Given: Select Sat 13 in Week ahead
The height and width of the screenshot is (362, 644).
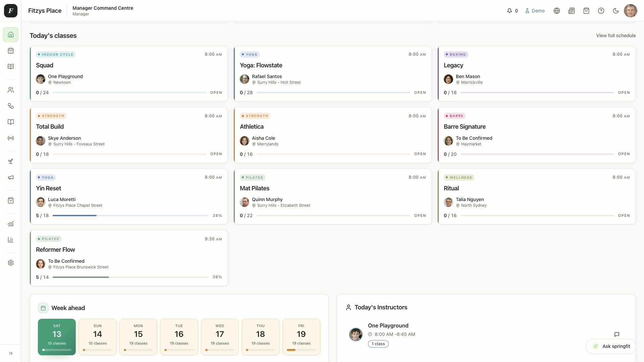Looking at the screenshot, I should coord(57,337).
